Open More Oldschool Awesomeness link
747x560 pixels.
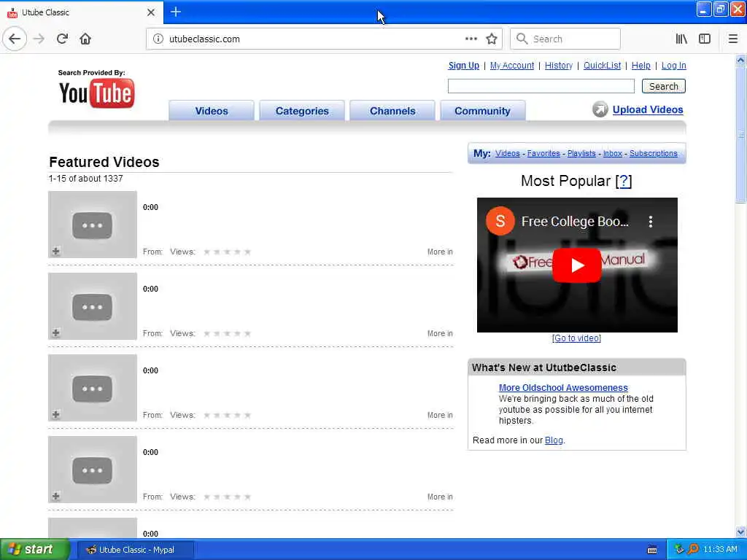(x=563, y=388)
